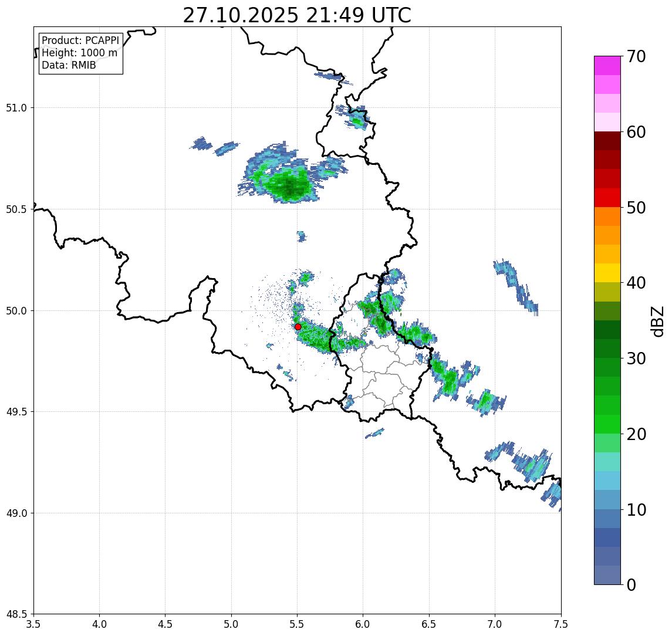672x636 pixels.
Task: Click the colorbar tick label 40
Action: 636,283
